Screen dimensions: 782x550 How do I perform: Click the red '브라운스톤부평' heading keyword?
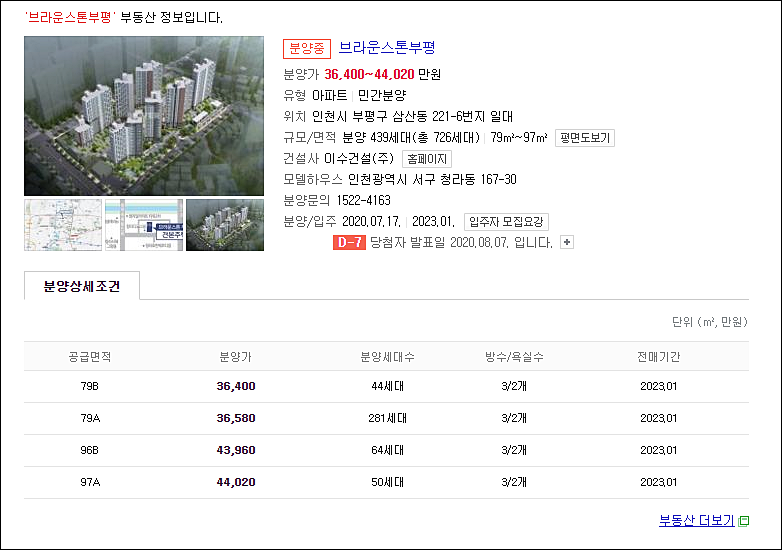(x=70, y=17)
